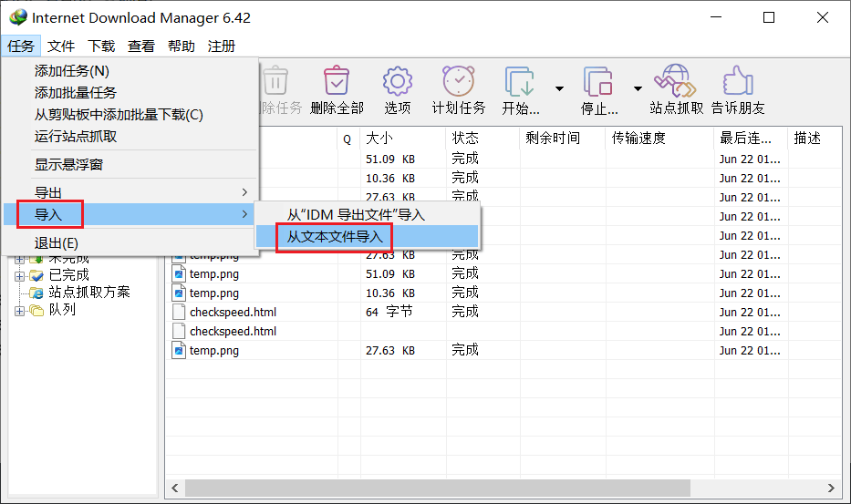Expand the Start queue dropdown arrow
The height and width of the screenshot is (504, 851).
pos(559,88)
